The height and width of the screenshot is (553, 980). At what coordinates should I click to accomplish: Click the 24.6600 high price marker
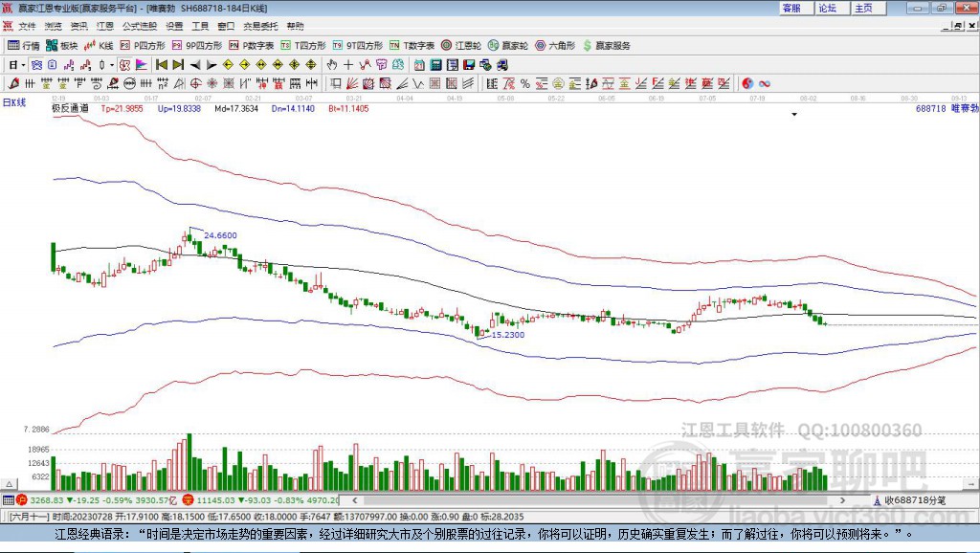[x=220, y=234]
